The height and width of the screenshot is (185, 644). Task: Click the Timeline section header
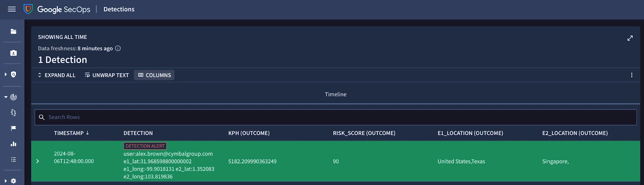tap(336, 94)
